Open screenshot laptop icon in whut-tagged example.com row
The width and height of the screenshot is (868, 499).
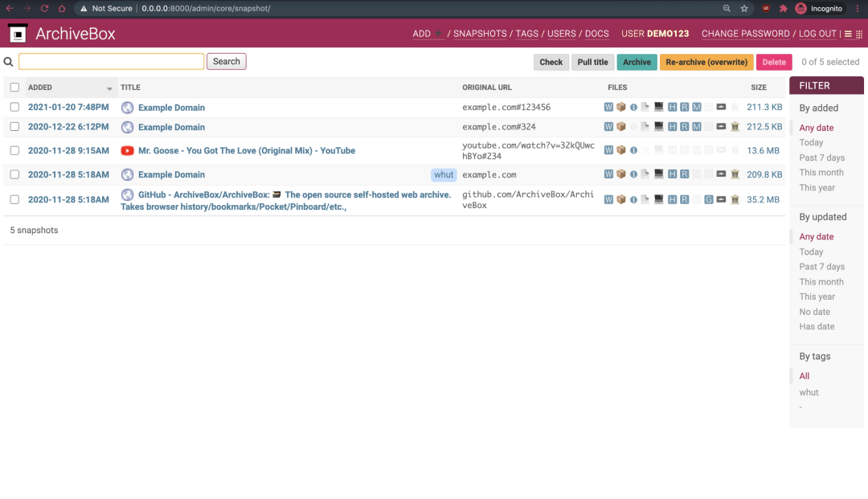659,174
